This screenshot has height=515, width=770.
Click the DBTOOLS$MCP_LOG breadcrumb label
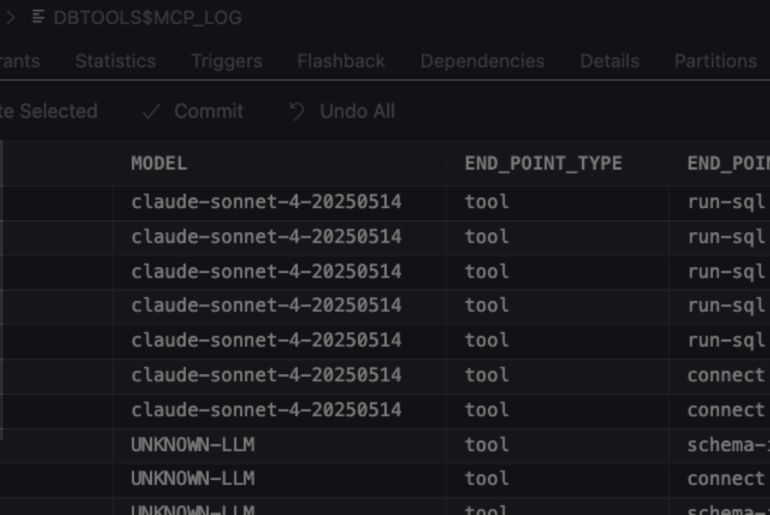coord(147,17)
